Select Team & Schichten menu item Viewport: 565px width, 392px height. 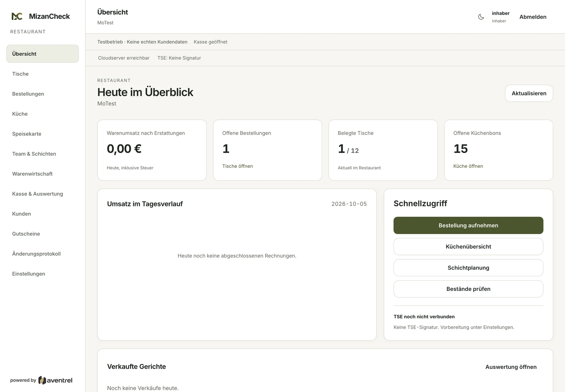[42, 154]
